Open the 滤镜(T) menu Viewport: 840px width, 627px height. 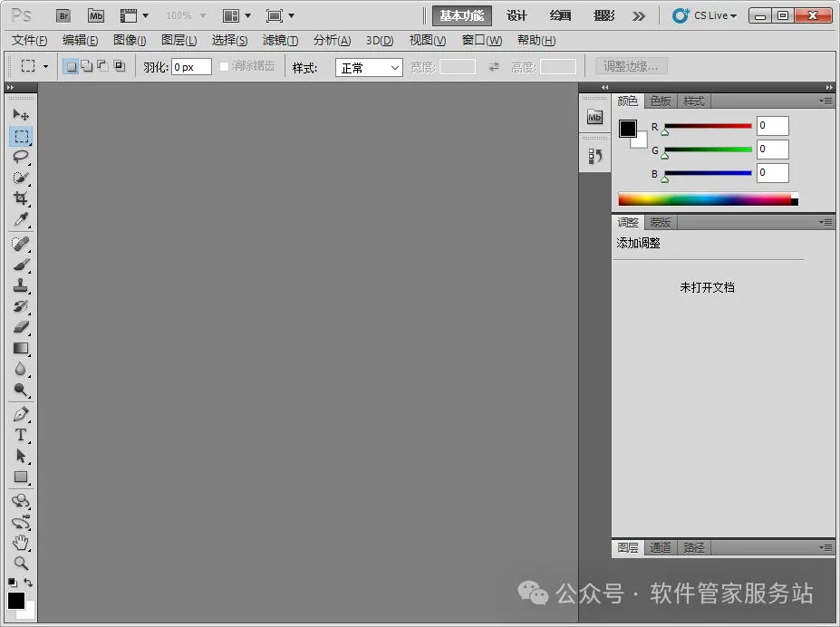tap(280, 40)
